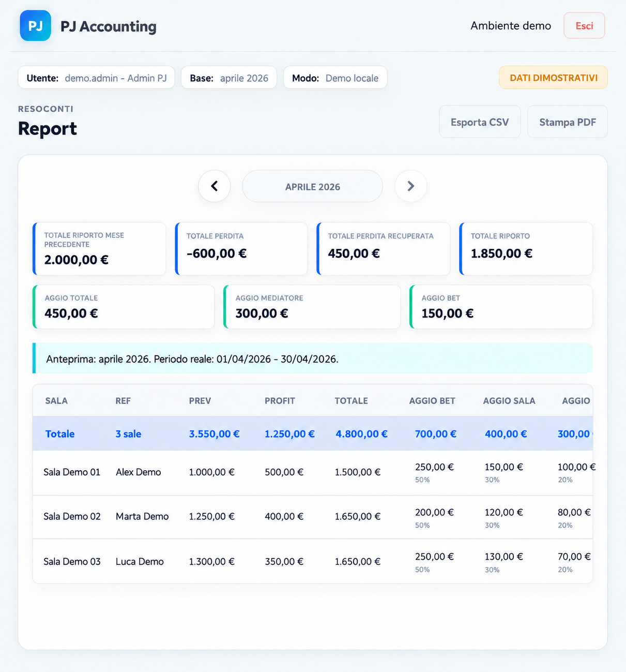Image resolution: width=626 pixels, height=672 pixels.
Task: Select the Sala Demo 02 row
Action: coord(312,517)
